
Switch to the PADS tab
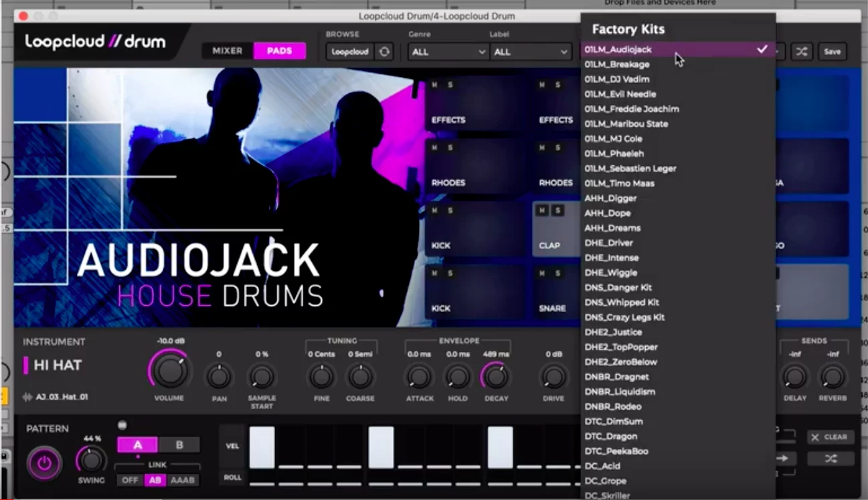click(x=280, y=51)
